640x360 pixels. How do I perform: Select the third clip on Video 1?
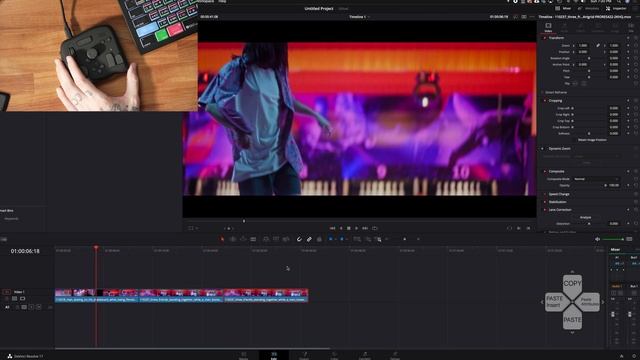coord(266,296)
